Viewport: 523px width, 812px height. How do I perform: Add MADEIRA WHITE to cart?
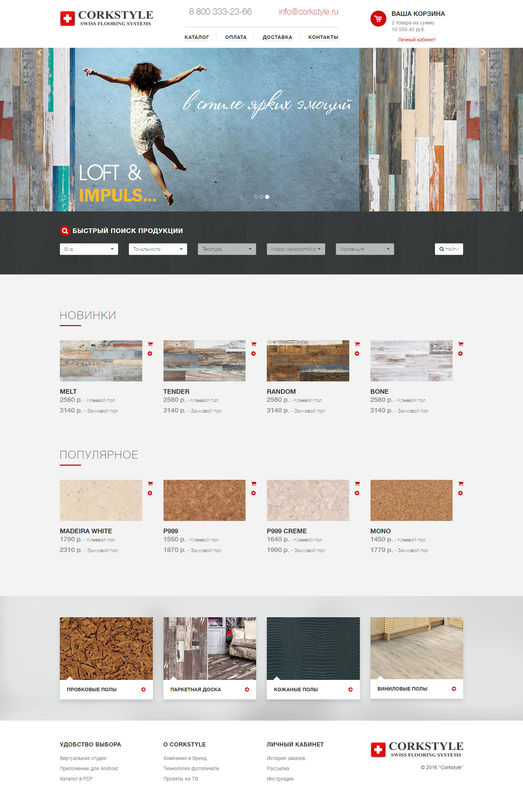150,483
